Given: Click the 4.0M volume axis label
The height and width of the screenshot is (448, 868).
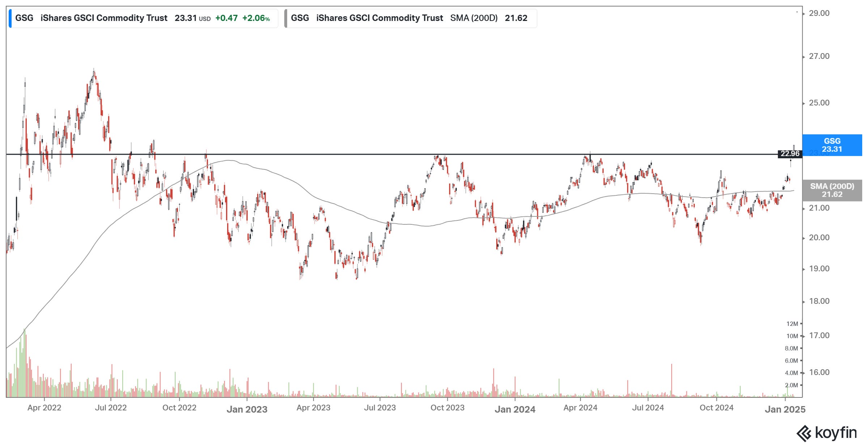Looking at the screenshot, I should click(x=791, y=373).
